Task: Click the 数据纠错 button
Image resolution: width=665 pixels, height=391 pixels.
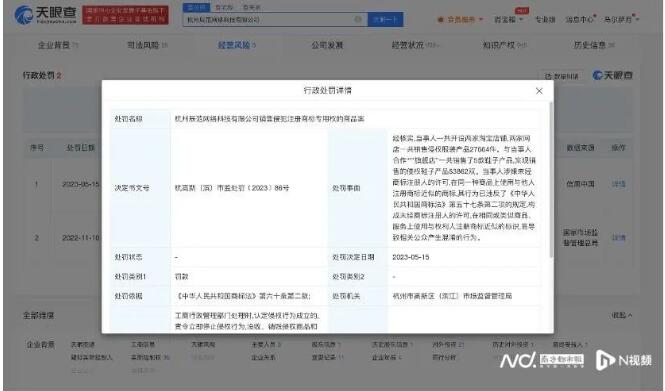Action: pos(562,76)
